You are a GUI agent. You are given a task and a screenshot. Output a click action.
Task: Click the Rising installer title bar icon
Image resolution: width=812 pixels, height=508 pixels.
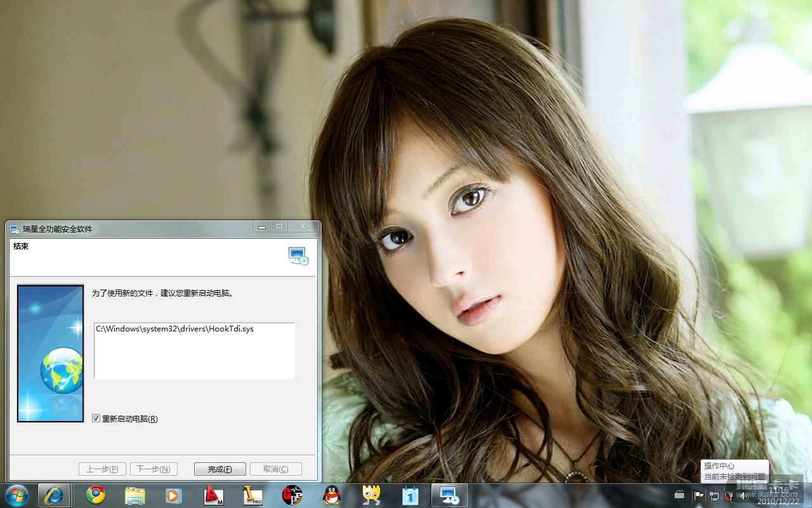coord(14,229)
